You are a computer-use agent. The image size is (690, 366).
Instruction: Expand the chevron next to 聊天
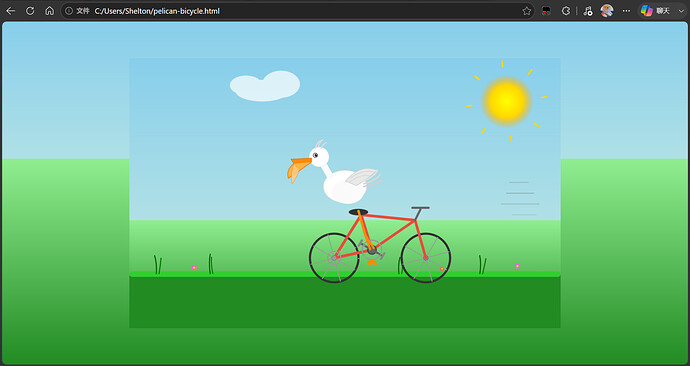[681, 11]
